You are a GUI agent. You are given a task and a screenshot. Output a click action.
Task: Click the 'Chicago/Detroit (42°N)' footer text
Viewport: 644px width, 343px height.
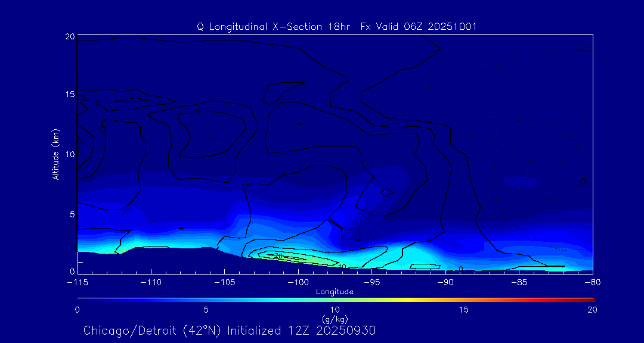click(x=150, y=330)
